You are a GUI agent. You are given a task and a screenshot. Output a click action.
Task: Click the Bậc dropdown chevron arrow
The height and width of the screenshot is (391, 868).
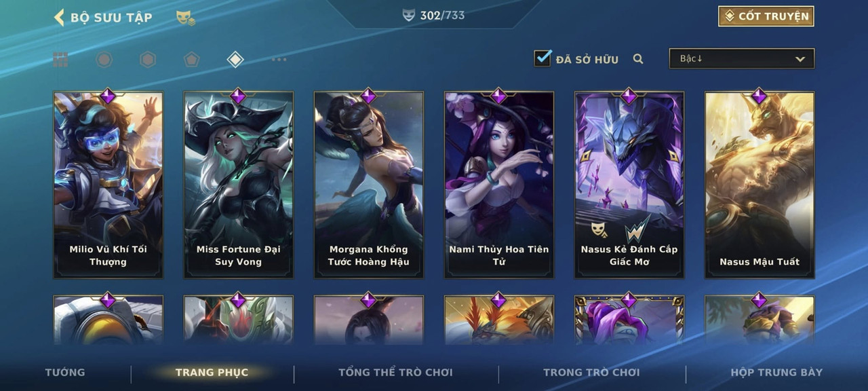[800, 59]
